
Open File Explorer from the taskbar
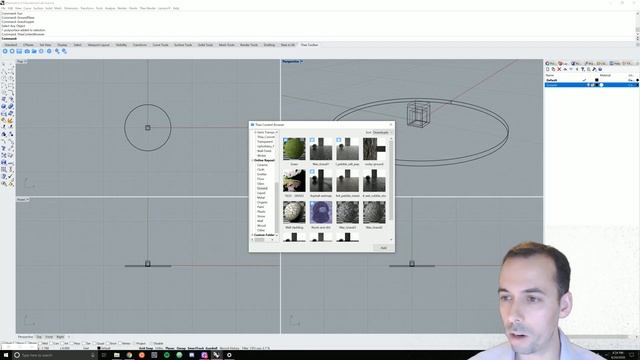tap(116, 355)
